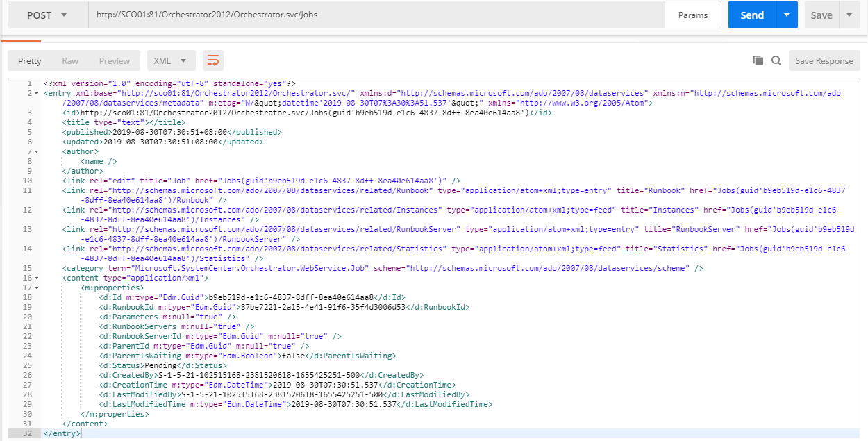The height and width of the screenshot is (441, 868).
Task: Switch to Pretty view
Action: [30, 60]
